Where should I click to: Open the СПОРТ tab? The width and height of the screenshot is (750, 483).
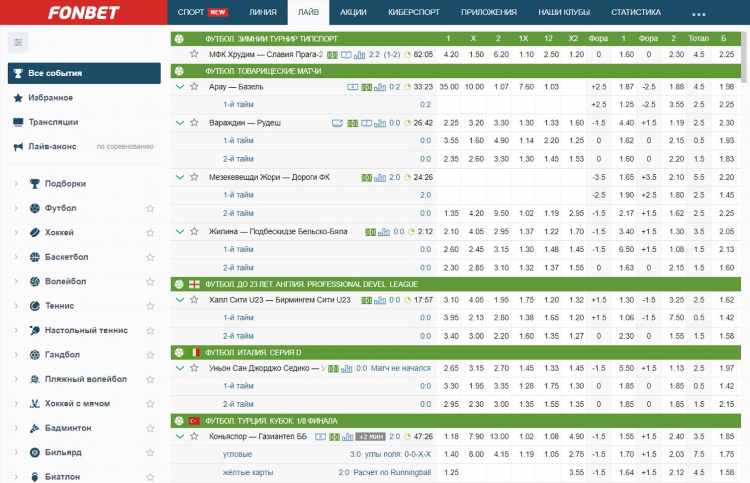point(202,12)
